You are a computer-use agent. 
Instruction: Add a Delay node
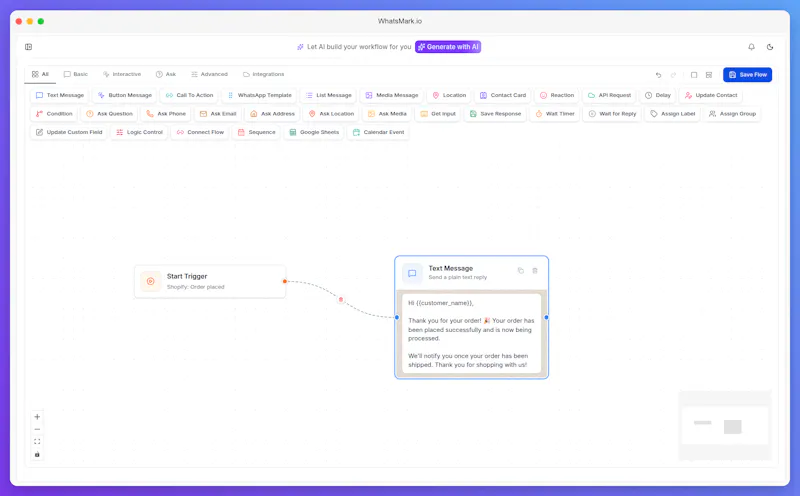point(658,95)
